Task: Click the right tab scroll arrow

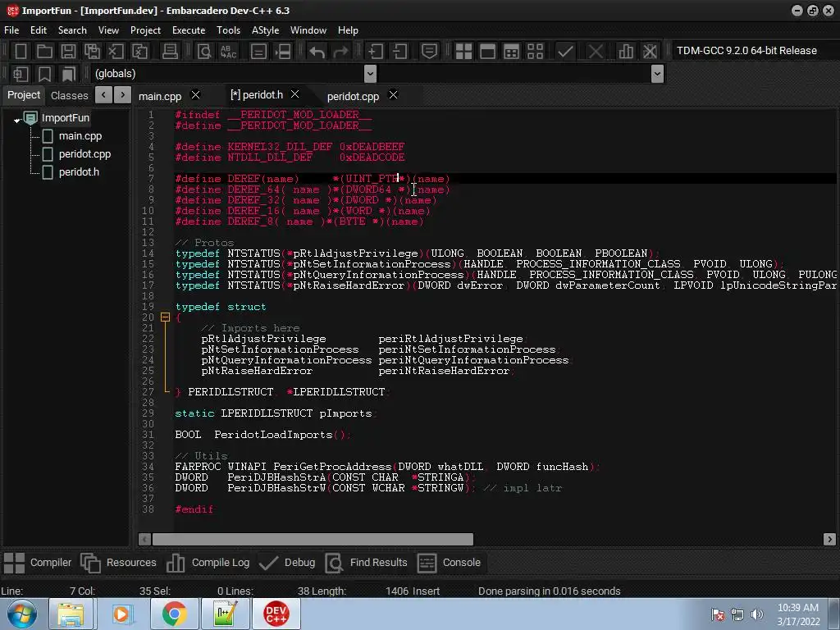Action: click(123, 95)
